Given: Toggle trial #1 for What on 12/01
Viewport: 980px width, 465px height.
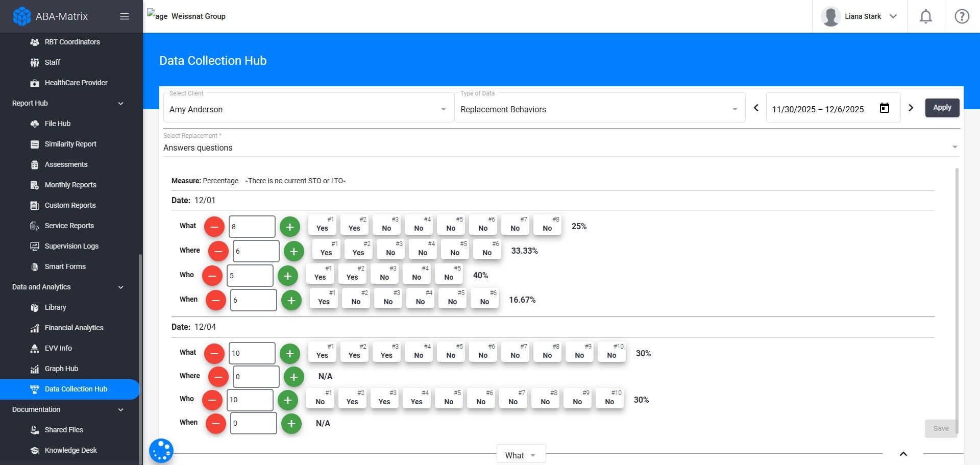Looking at the screenshot, I should [x=322, y=225].
